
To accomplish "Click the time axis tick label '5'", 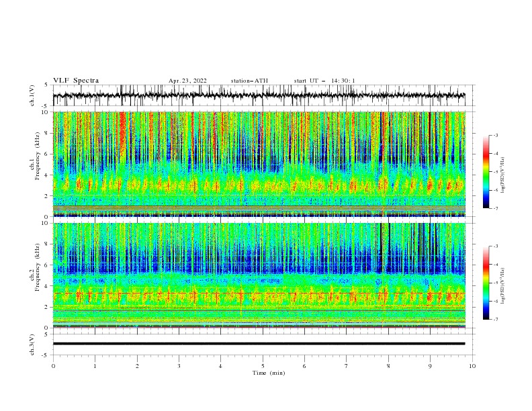I will tap(263, 366).
